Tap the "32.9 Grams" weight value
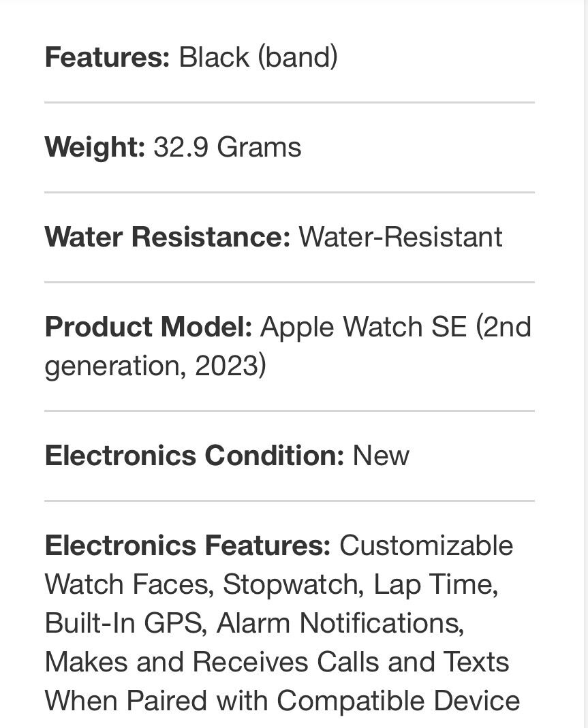 pos(228,147)
